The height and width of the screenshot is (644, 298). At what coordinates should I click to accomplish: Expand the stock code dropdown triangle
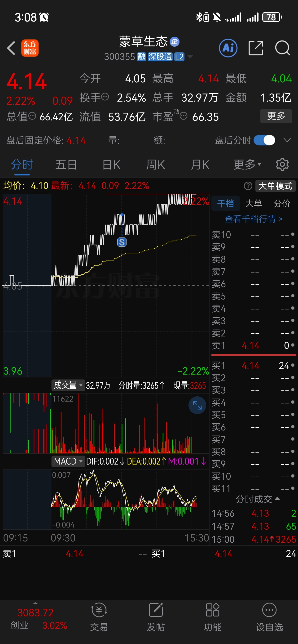pyautogui.click(x=190, y=57)
